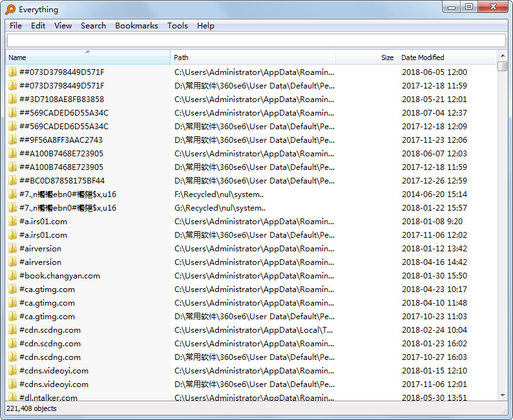The height and width of the screenshot is (420, 513).
Task: Select #book.changyan.com folder name
Action: click(59, 276)
